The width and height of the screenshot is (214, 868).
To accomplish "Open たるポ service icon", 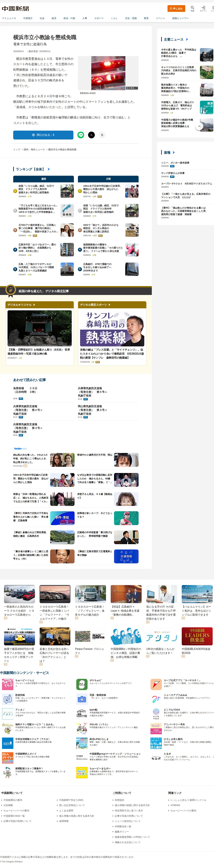I will tap(156, 758).
